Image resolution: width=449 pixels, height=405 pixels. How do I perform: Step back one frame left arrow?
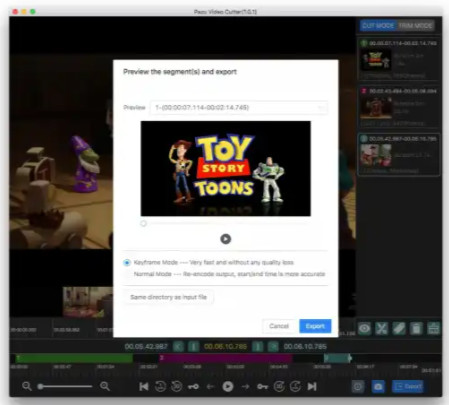(210, 387)
